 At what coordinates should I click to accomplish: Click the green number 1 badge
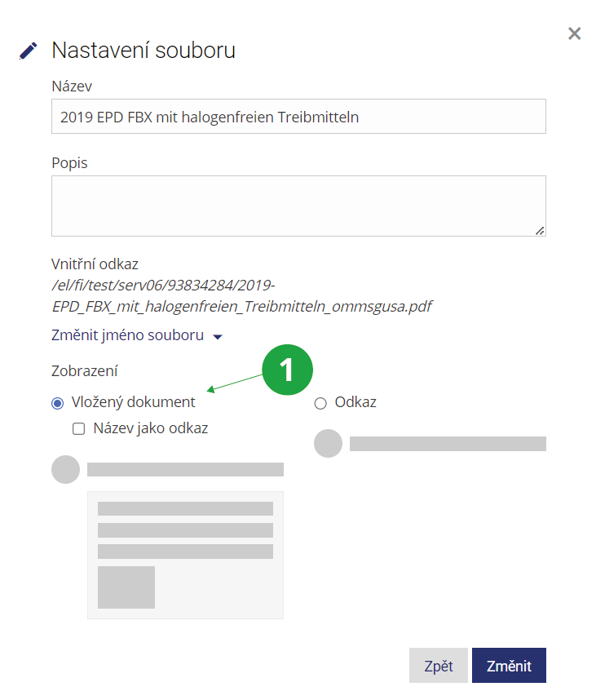[287, 370]
